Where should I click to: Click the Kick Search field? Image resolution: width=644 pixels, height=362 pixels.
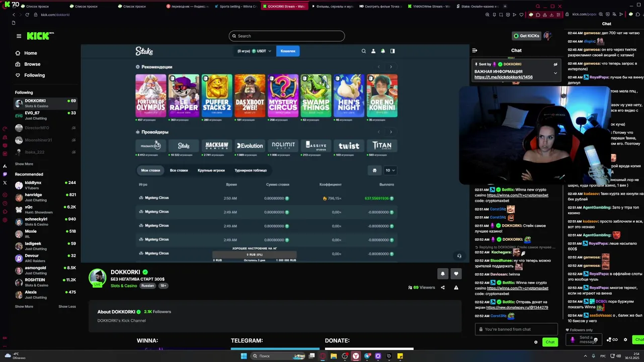[x=287, y=36]
